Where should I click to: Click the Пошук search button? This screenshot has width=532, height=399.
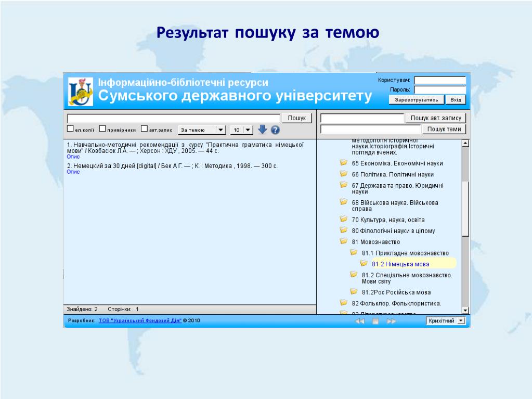coord(297,118)
